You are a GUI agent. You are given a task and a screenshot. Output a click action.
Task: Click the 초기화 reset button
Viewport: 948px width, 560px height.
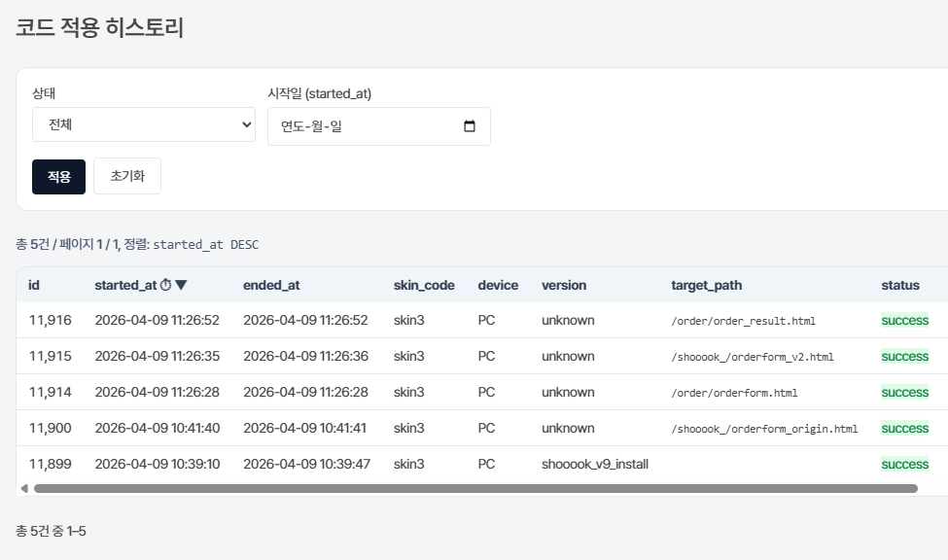click(x=127, y=176)
